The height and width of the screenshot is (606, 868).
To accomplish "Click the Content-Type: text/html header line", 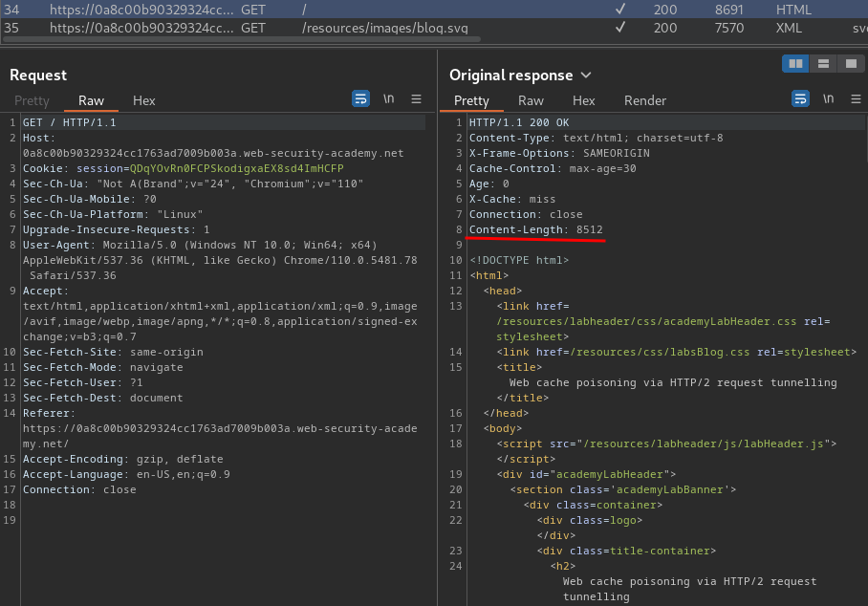I will (597, 138).
